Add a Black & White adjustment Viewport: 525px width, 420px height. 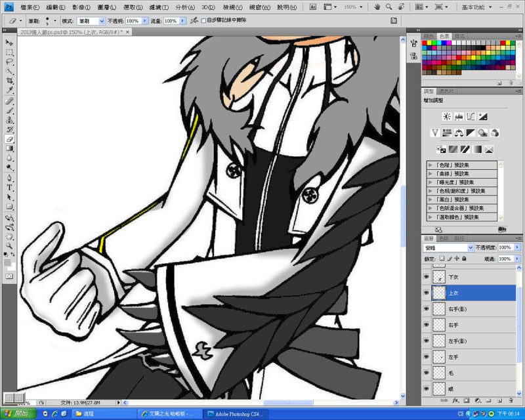[x=471, y=133]
